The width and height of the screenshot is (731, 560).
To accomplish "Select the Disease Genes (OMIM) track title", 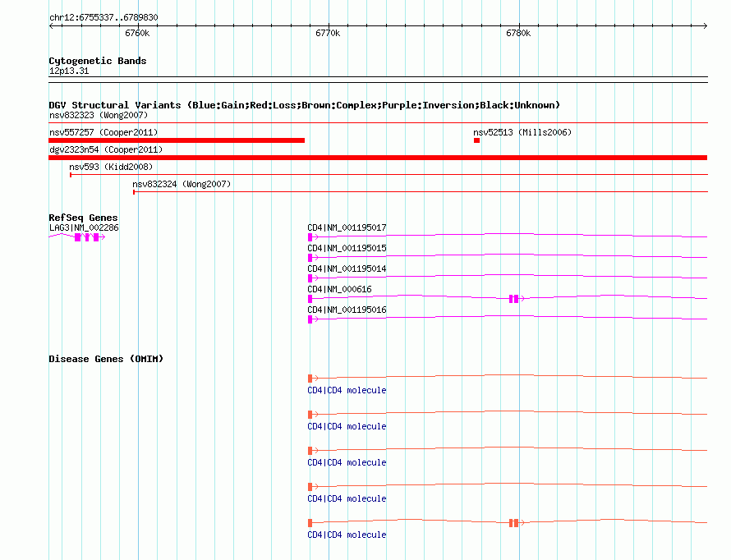I will 106,359.
